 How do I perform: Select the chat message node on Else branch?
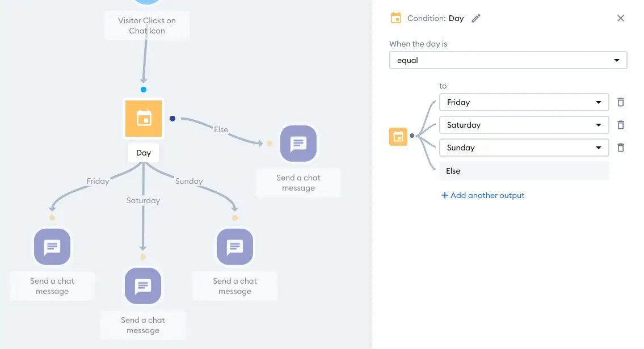298,144
